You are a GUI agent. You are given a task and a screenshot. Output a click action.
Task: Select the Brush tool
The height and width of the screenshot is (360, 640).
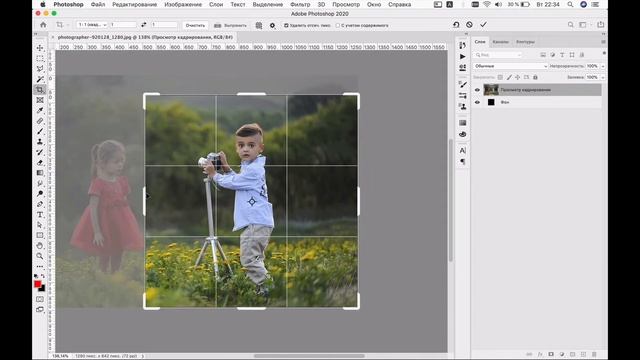(x=40, y=131)
